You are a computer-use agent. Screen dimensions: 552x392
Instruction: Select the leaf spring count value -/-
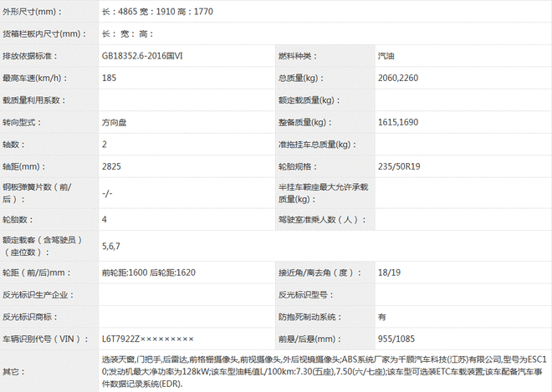[x=107, y=193]
